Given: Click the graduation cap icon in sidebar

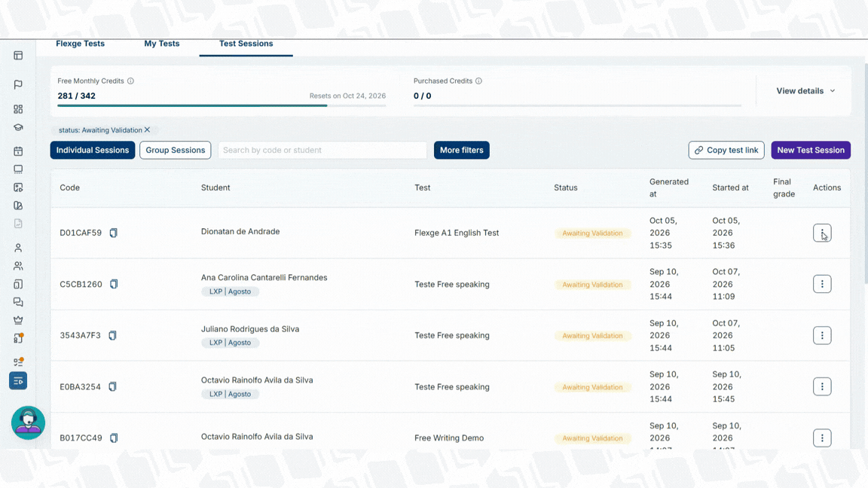Looking at the screenshot, I should [x=18, y=127].
